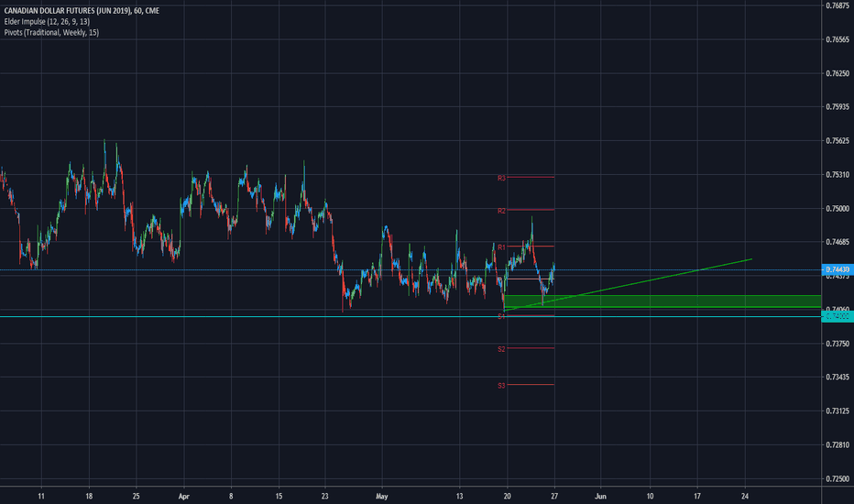
Task: Click the 0.75000 price axis label
Action: coord(838,209)
